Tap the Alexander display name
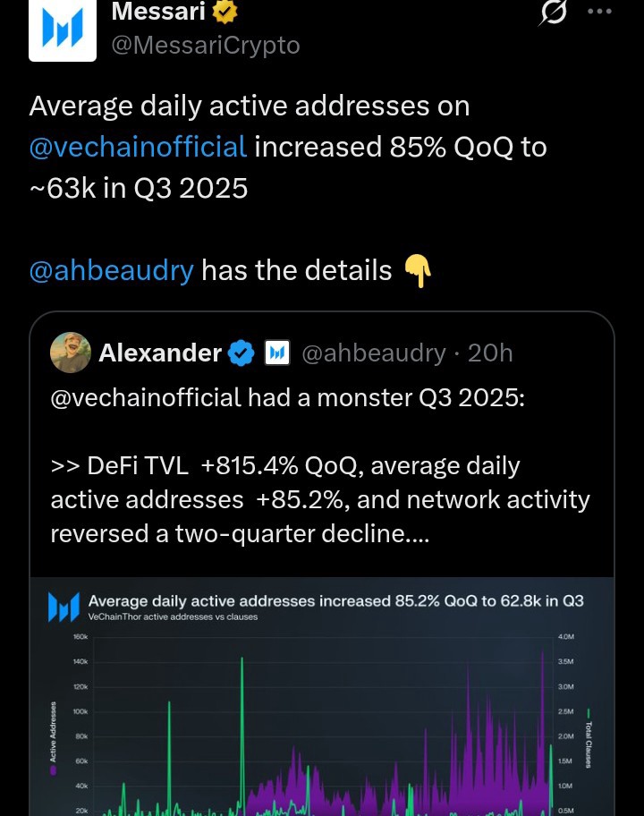The image size is (644, 816). pos(160,353)
